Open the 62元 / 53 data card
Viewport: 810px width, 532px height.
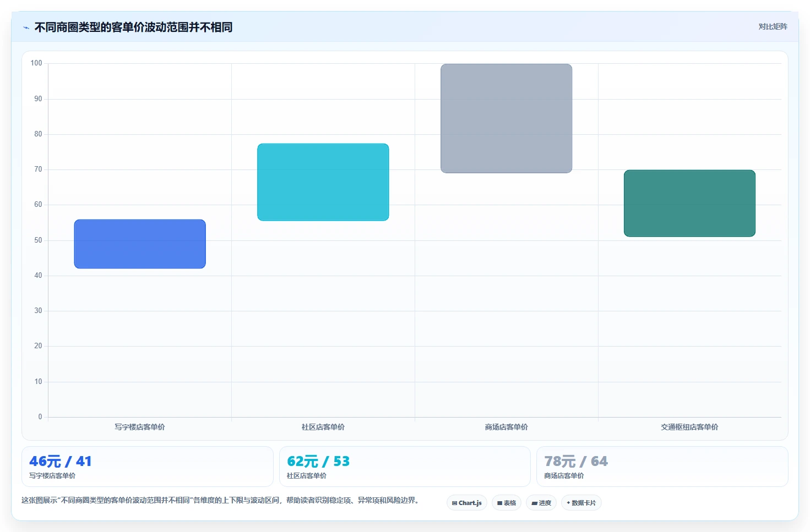[405, 467]
